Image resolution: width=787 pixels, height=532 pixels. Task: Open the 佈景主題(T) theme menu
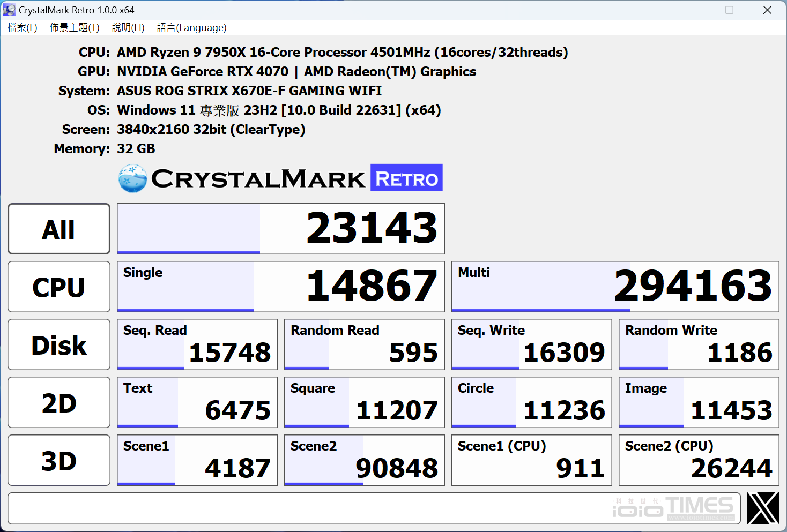point(75,27)
